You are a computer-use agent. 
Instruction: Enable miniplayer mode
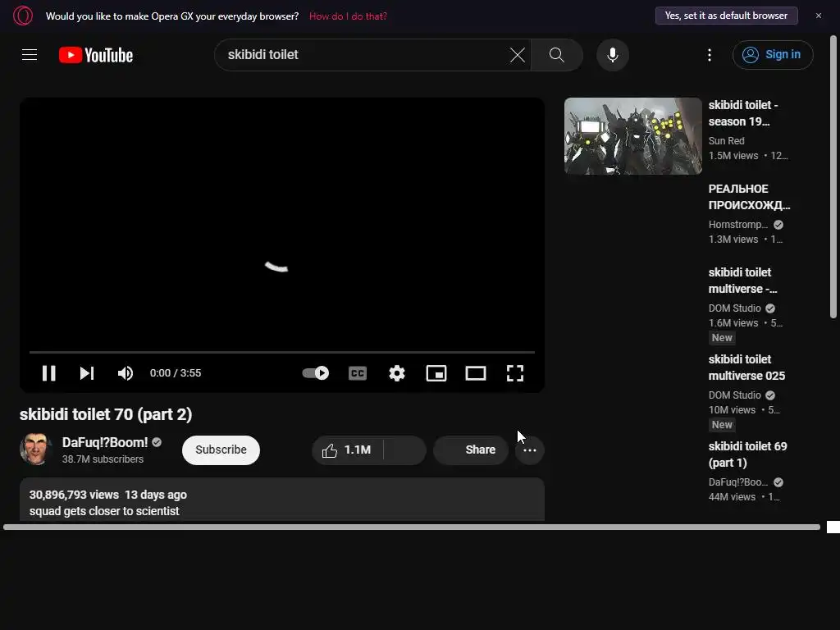(436, 373)
